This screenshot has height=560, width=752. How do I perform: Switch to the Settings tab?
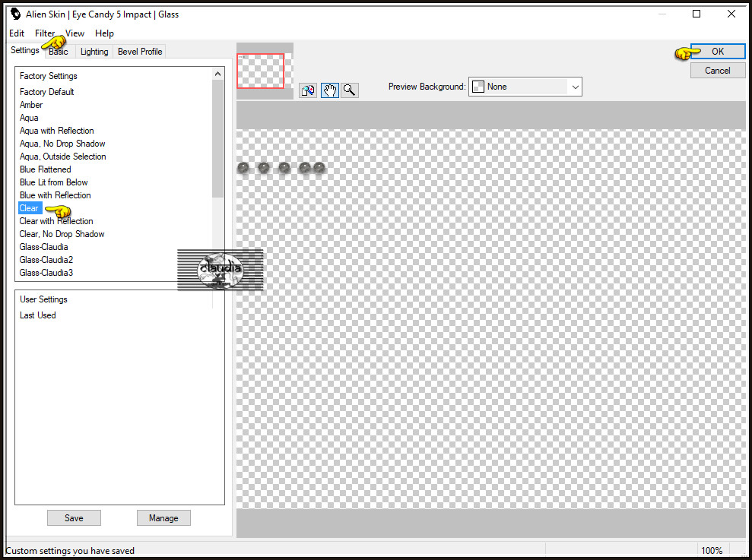pos(25,50)
